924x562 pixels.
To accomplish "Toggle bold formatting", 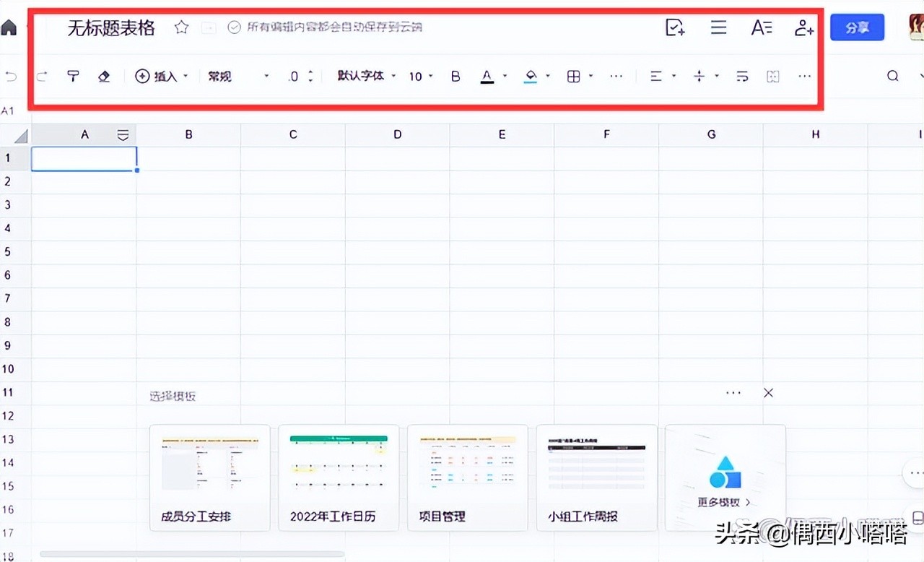I will click(456, 76).
